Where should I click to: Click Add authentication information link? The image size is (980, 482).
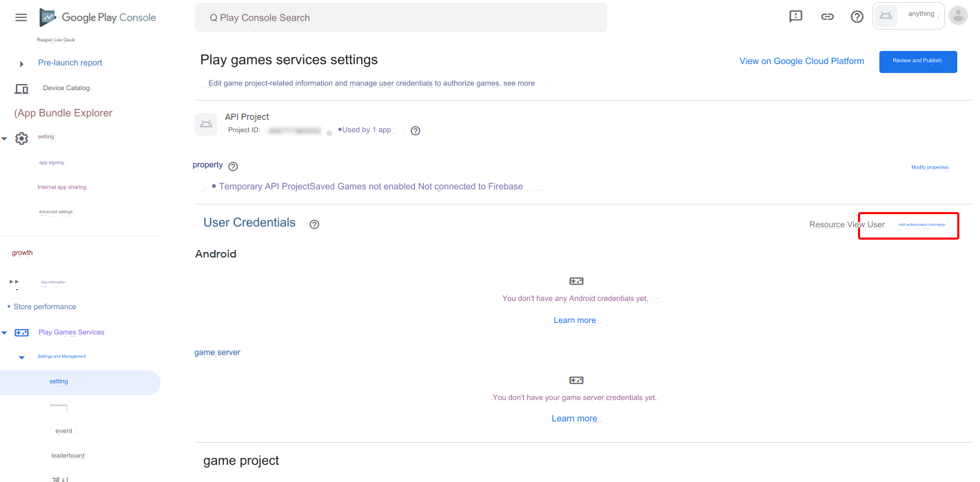(x=921, y=225)
